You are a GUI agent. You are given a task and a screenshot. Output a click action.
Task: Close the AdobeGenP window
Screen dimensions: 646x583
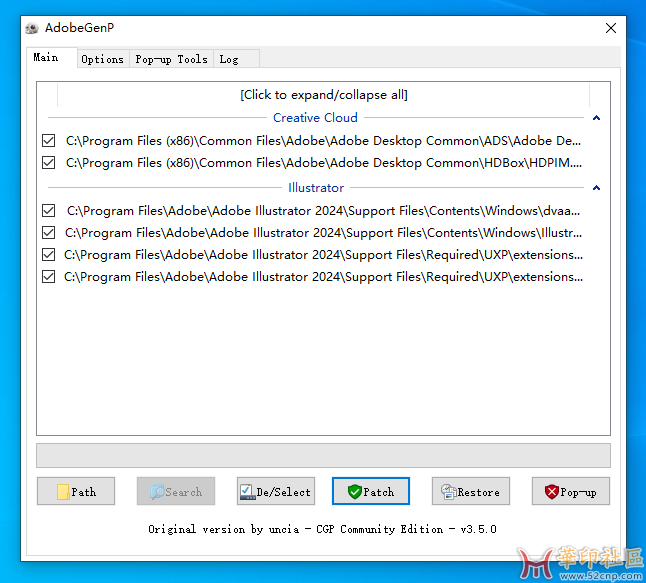tap(611, 28)
